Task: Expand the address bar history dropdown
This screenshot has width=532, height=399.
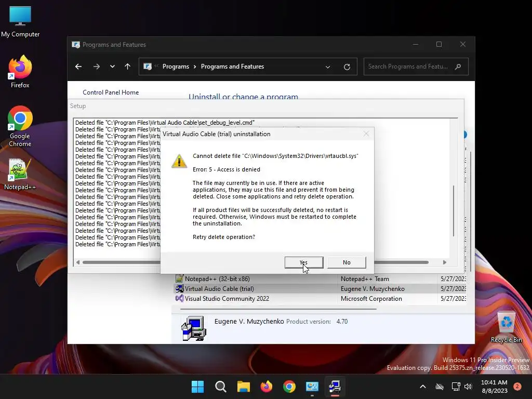Action: coord(328,67)
